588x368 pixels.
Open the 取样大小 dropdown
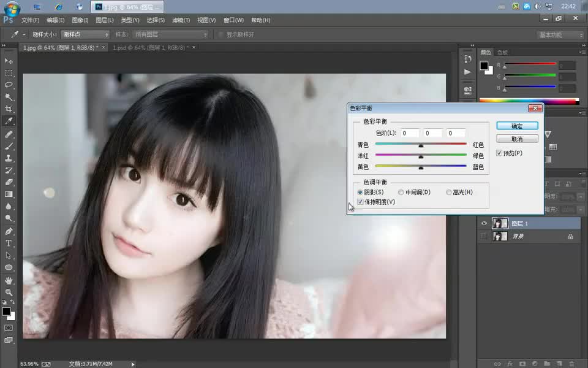85,34
